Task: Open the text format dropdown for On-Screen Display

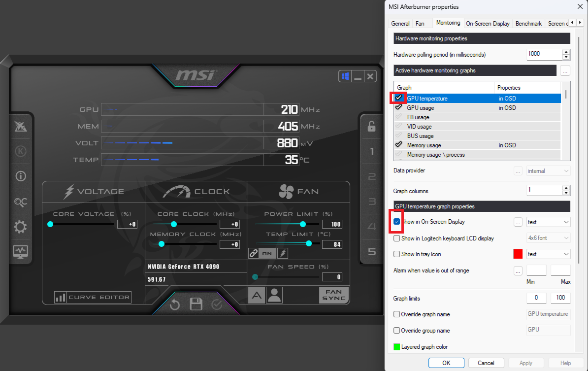Action: pos(548,222)
